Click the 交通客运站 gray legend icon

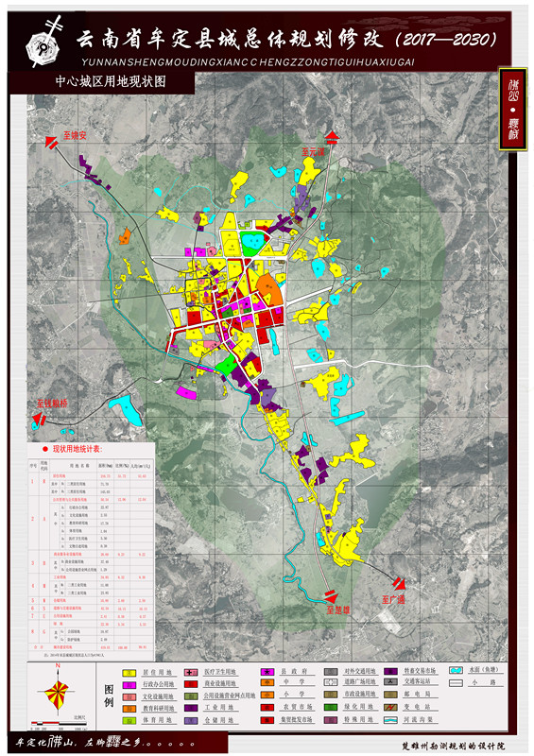click(x=391, y=682)
